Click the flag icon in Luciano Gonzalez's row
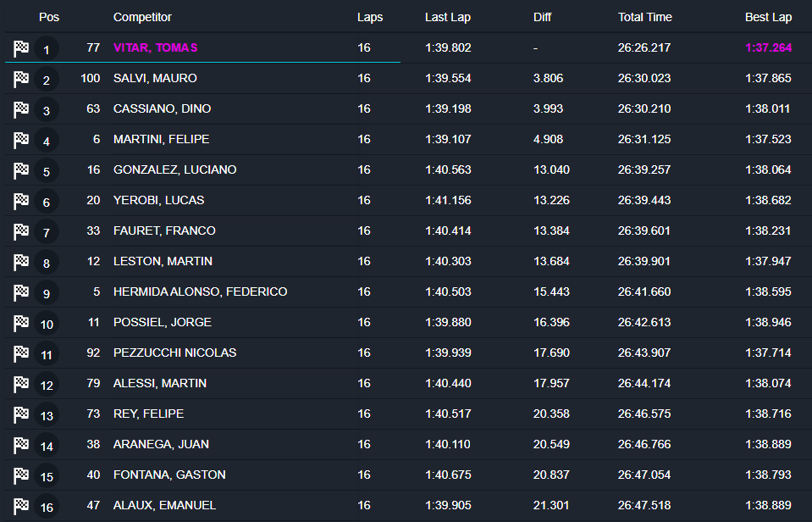This screenshot has height=522, width=812. point(21,171)
